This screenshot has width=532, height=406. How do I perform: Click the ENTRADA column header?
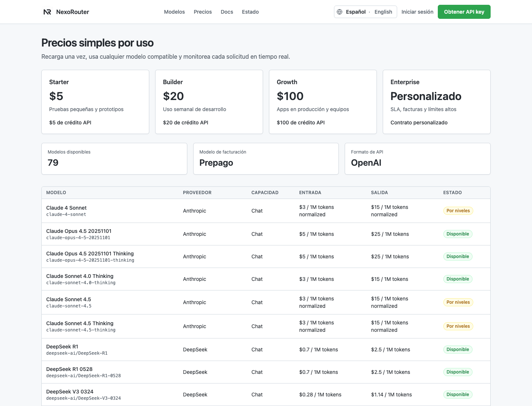point(310,193)
